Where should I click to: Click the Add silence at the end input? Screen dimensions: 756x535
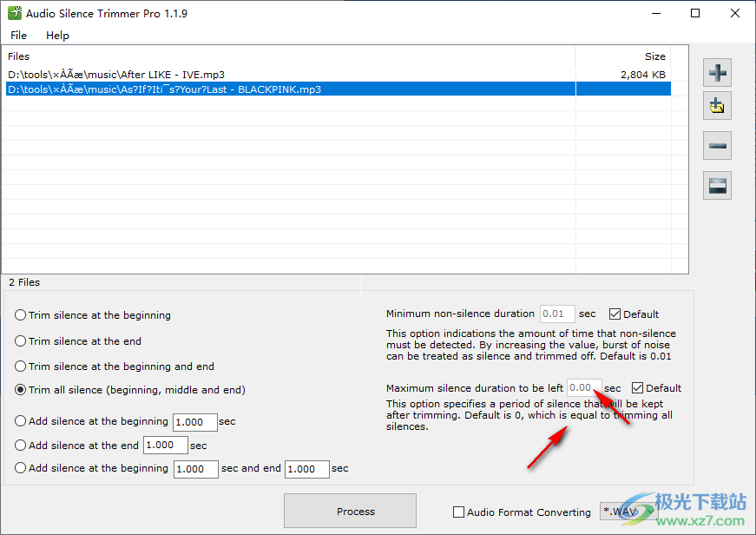[x=166, y=446]
